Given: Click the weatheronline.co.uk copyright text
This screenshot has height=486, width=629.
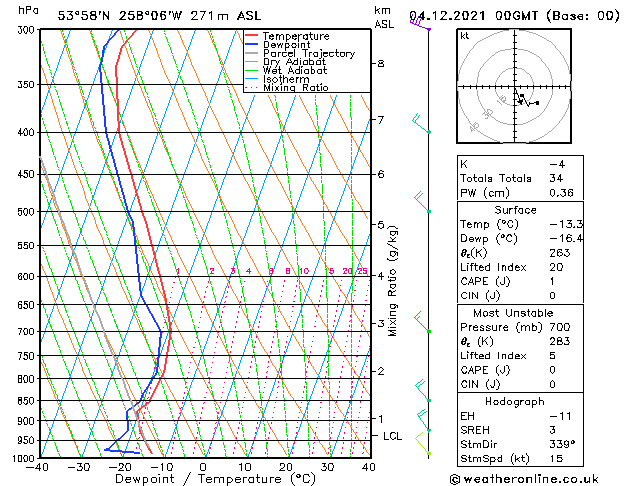Looking at the screenshot, I should [x=524, y=479].
